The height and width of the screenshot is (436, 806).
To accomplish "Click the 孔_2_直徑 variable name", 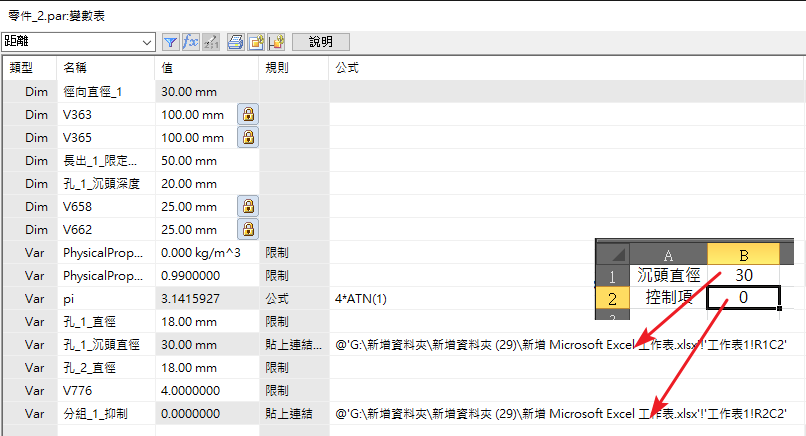I will pos(106,368).
